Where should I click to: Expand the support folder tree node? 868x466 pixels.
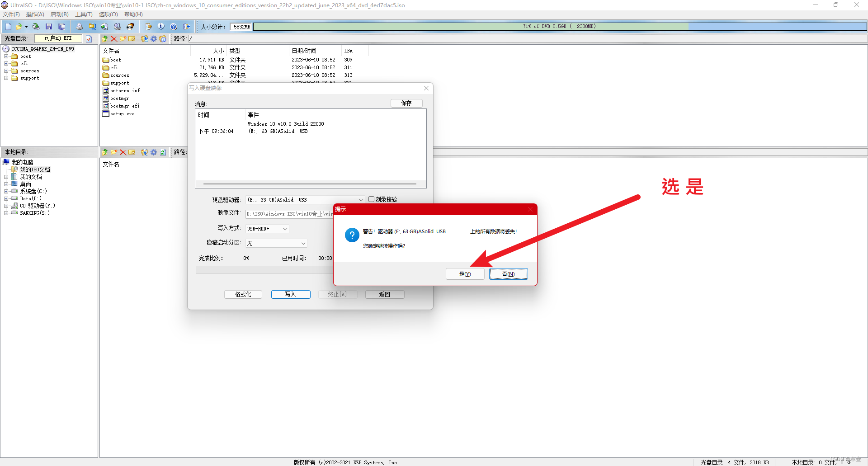6,78
